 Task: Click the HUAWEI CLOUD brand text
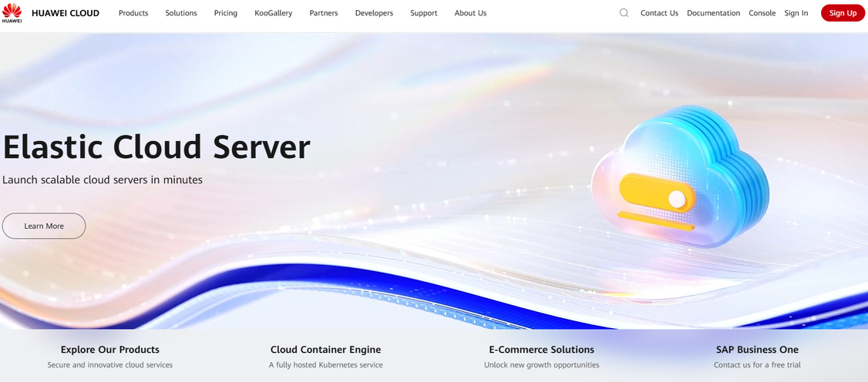pyautogui.click(x=66, y=13)
